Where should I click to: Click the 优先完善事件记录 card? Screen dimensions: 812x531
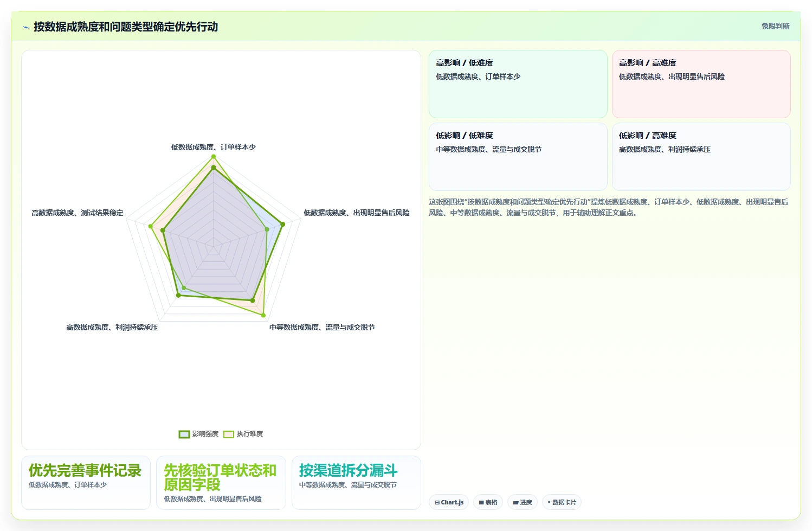click(86, 483)
